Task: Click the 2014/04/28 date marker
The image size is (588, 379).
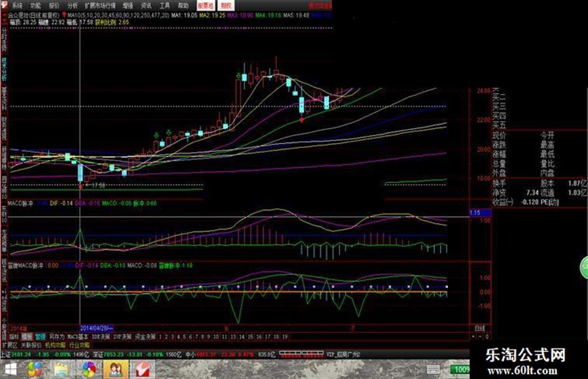Action: [x=96, y=329]
